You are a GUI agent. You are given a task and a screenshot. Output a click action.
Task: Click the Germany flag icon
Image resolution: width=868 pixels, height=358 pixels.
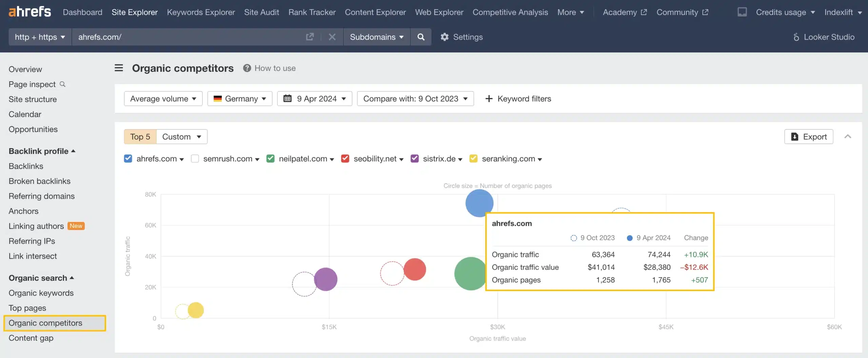(217, 98)
